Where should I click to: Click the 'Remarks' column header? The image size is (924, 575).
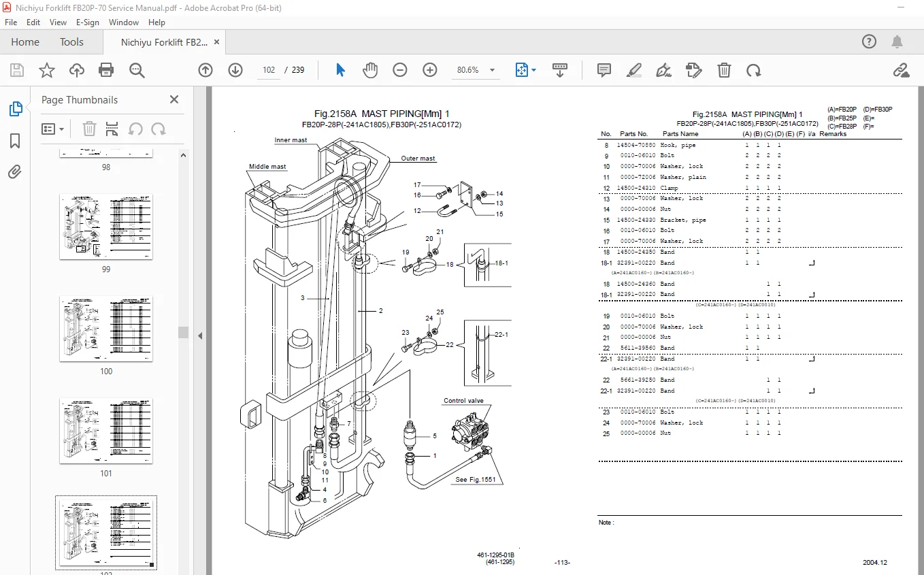[833, 134]
